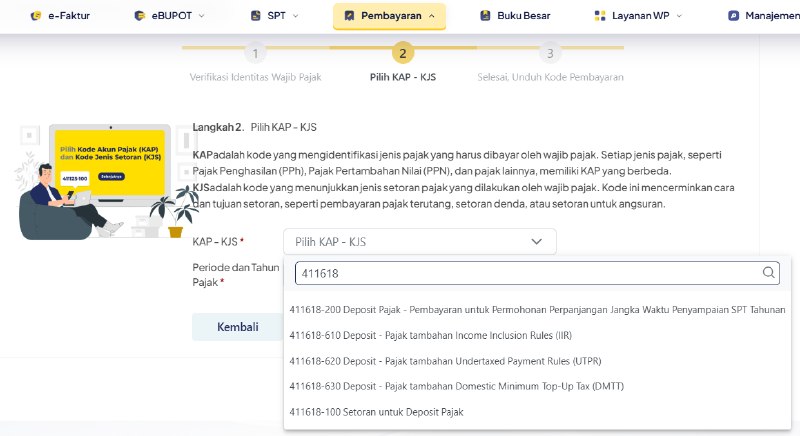Viewport: 800px width, 436px height.
Task: Select step 2 circle Pilih KAP - KJS
Action: 403,53
